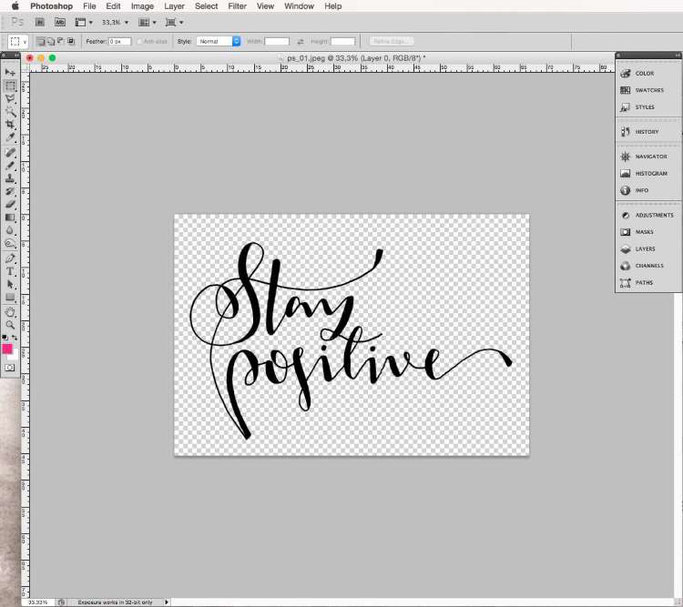
Task: Select the Blur tool
Action: pos(10,231)
